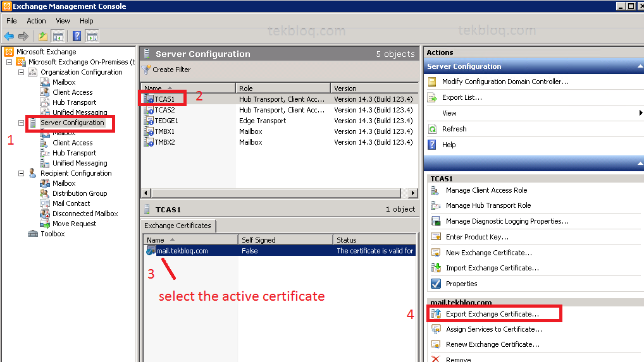This screenshot has height=362, width=644.
Task: Expand the View submenu arrow in Actions
Action: coord(641,112)
